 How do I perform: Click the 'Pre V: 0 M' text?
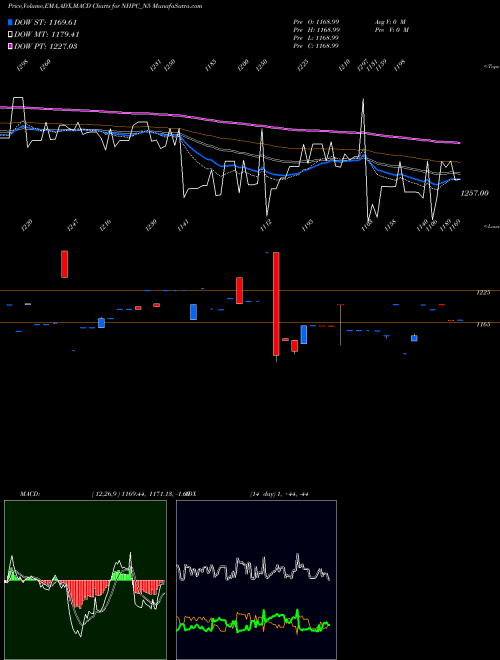pyautogui.click(x=391, y=30)
